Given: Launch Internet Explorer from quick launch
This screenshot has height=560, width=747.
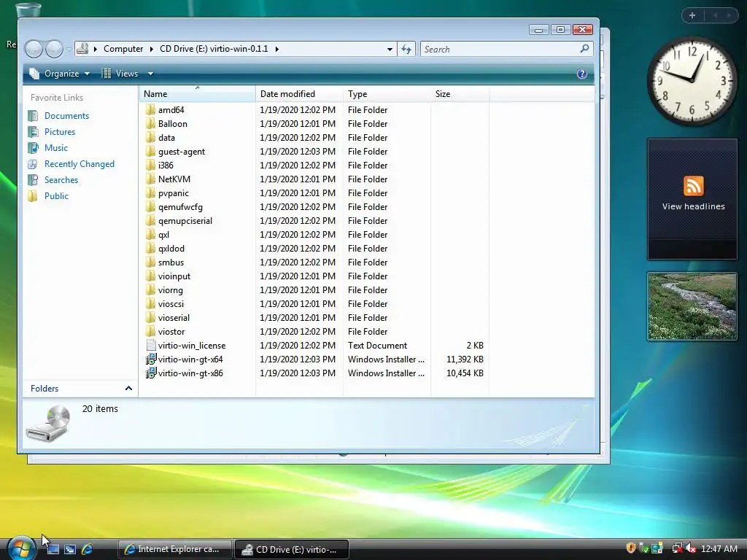Looking at the screenshot, I should pos(88,549).
